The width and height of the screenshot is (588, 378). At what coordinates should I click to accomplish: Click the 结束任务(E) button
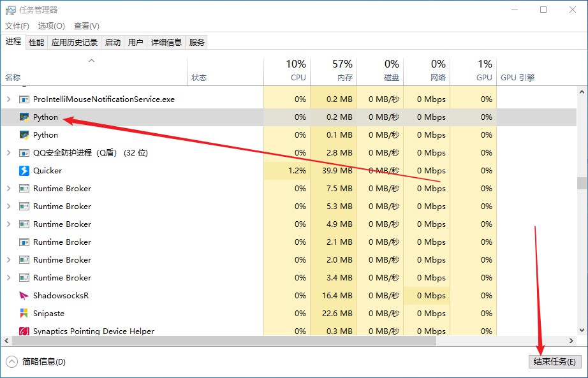[555, 361]
